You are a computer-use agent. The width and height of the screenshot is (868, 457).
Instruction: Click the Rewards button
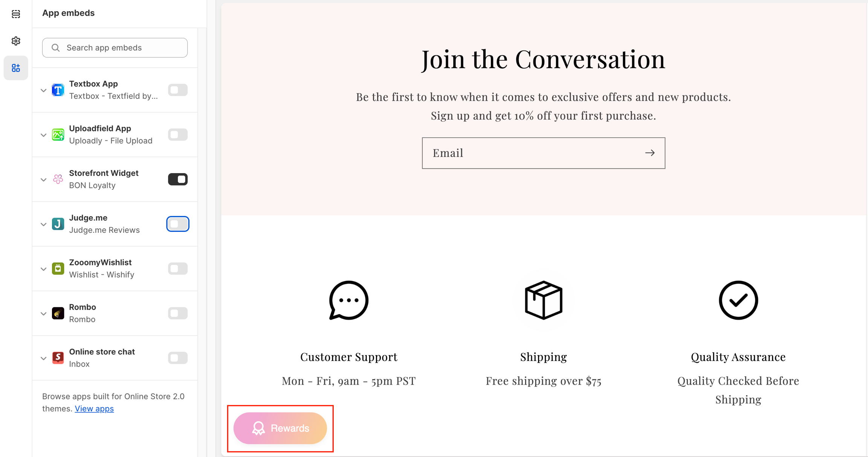click(280, 428)
